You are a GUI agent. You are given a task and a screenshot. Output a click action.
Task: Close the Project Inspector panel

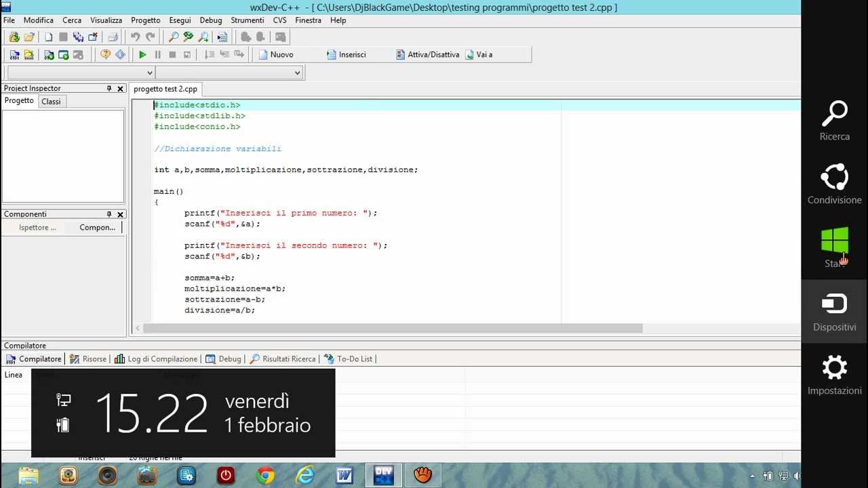pos(121,89)
